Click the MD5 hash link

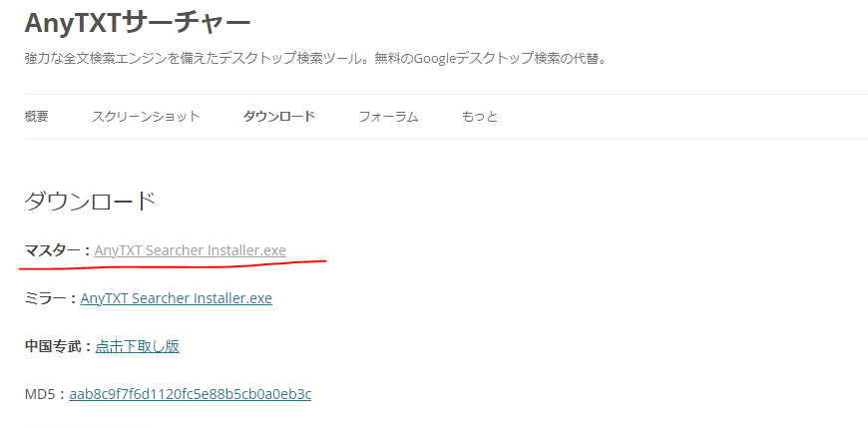(x=190, y=394)
